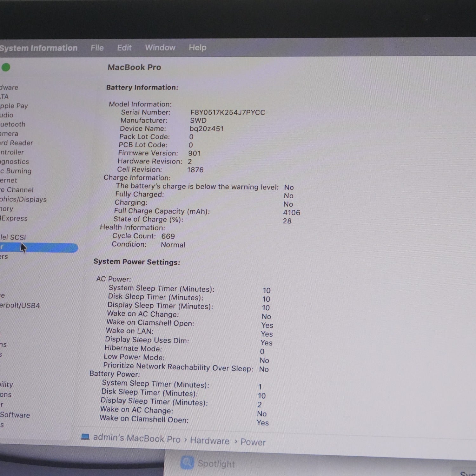Click the Spotlight magnifier icon below the window
This screenshot has height=476, width=476.
[x=187, y=463]
